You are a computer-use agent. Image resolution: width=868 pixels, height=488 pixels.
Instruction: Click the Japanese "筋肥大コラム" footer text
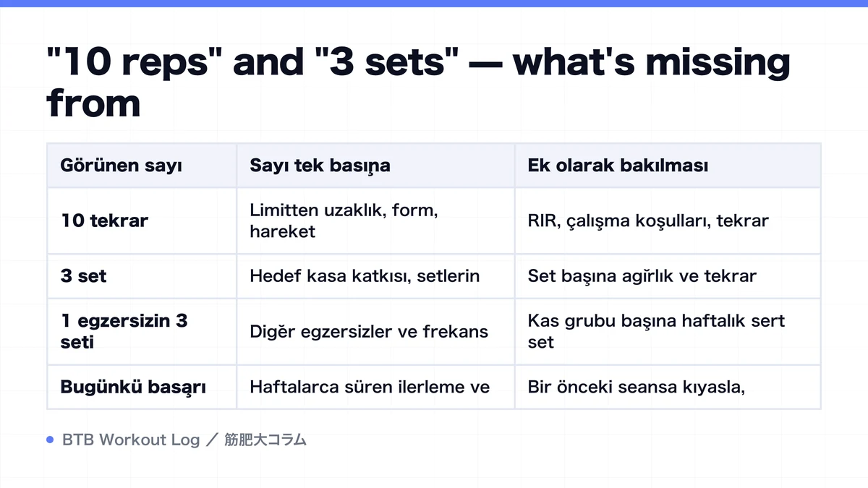point(265,440)
